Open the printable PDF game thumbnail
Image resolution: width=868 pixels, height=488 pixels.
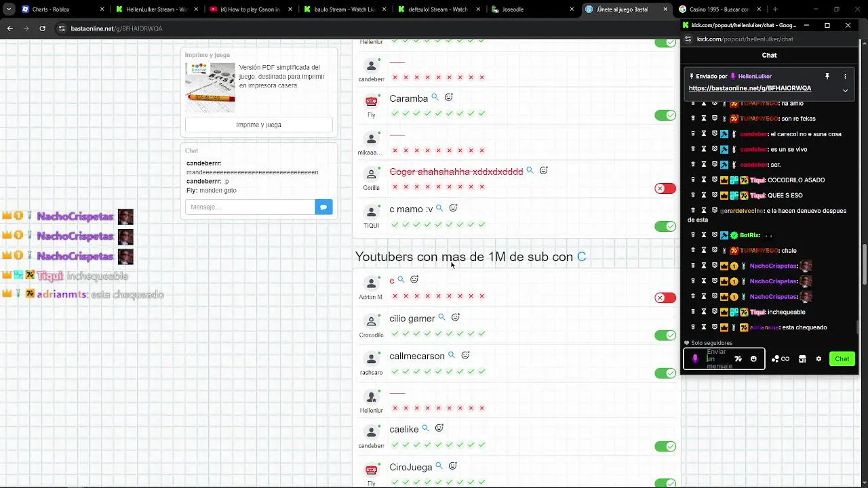click(x=210, y=87)
